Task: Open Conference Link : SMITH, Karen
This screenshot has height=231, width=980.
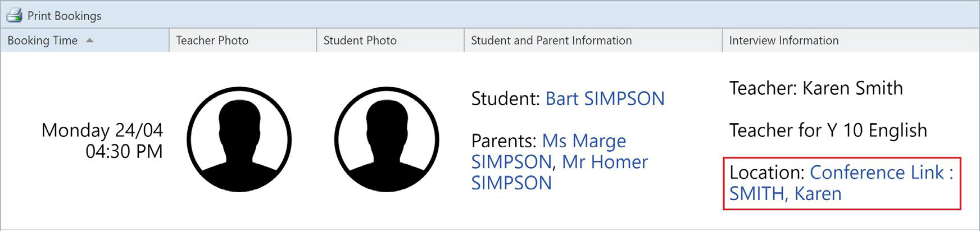Action: tap(841, 183)
